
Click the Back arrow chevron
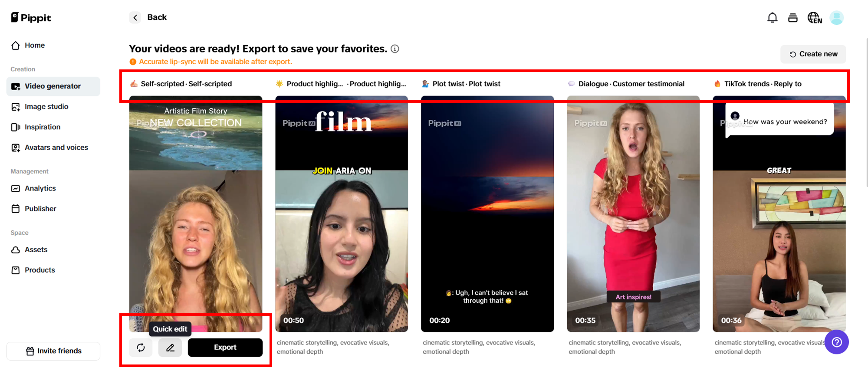click(135, 17)
